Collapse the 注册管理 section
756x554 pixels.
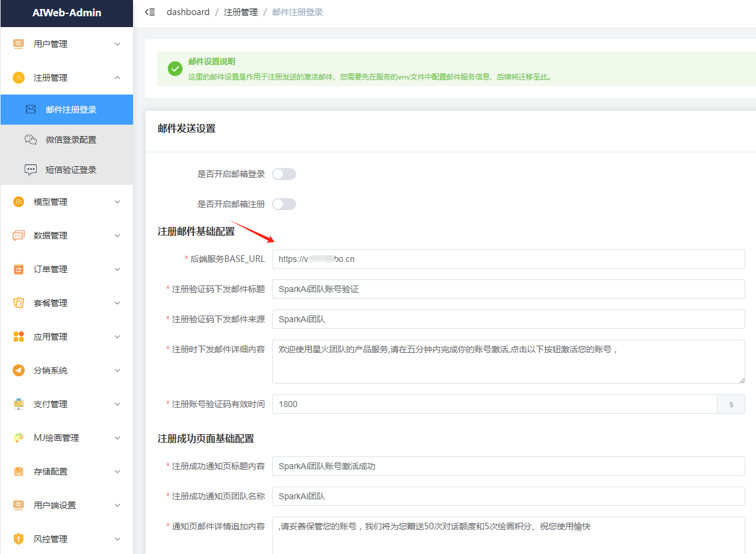(118, 78)
